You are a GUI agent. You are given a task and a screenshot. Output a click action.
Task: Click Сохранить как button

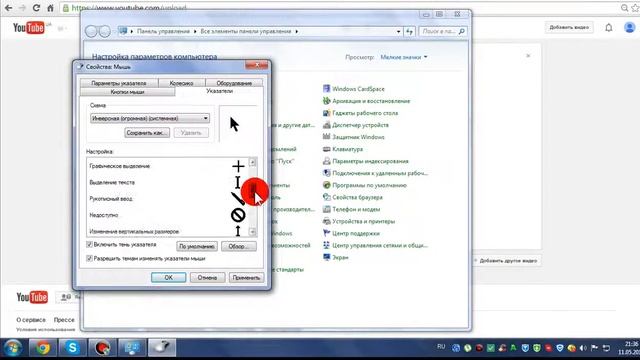(x=147, y=133)
